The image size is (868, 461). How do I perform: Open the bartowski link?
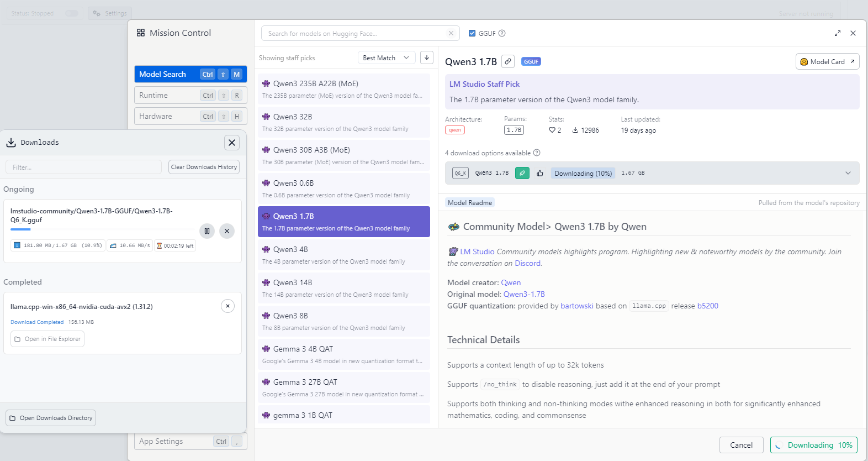pos(577,306)
